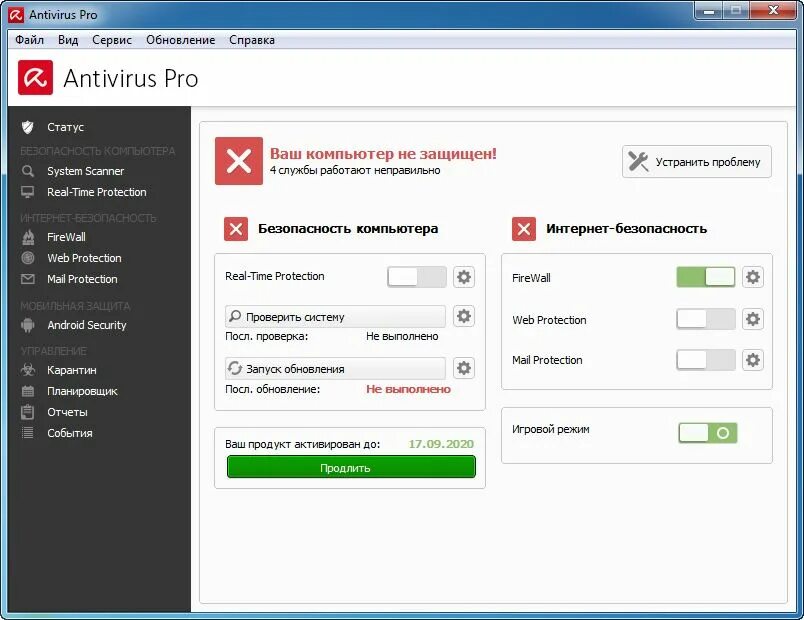
Task: Click the list icon for События
Action: pos(28,433)
